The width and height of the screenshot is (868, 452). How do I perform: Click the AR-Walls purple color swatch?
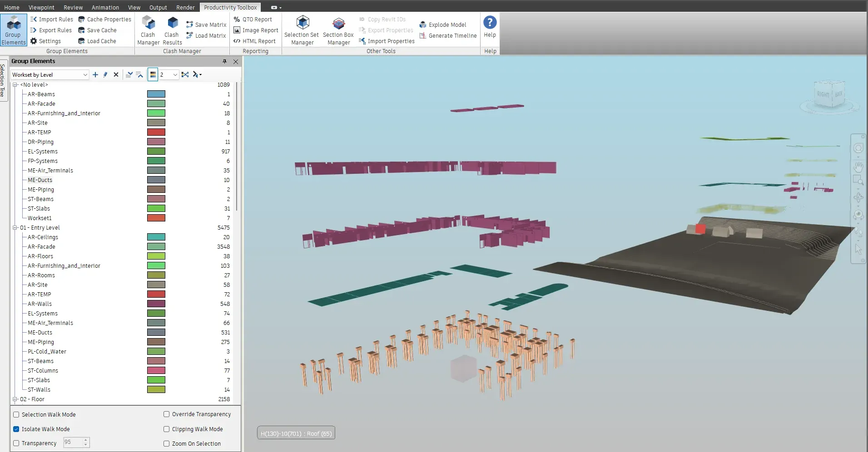(156, 304)
